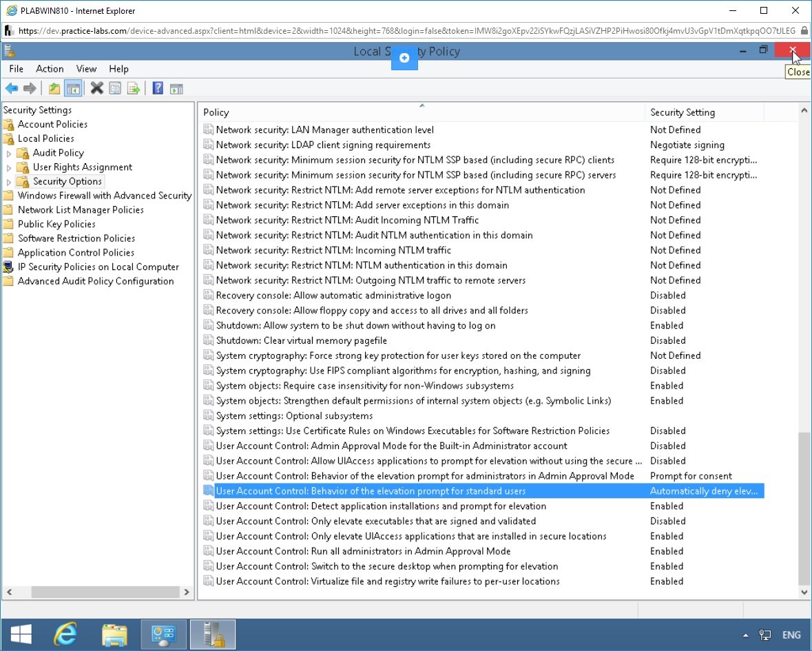Viewport: 812px width, 651px height.
Task: Open Server Manager from the taskbar
Action: [164, 634]
